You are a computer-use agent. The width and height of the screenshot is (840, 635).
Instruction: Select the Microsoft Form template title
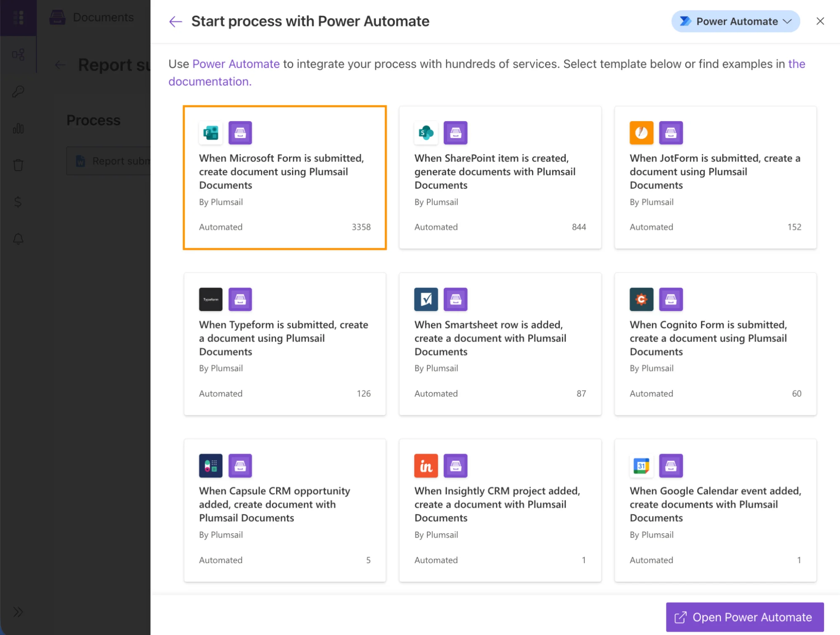(x=282, y=172)
